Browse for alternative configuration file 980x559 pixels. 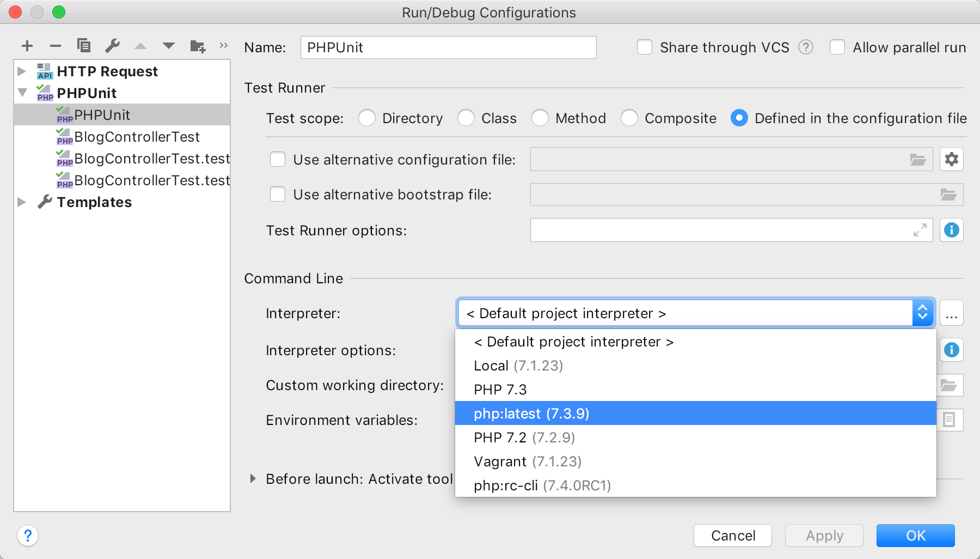tap(918, 160)
